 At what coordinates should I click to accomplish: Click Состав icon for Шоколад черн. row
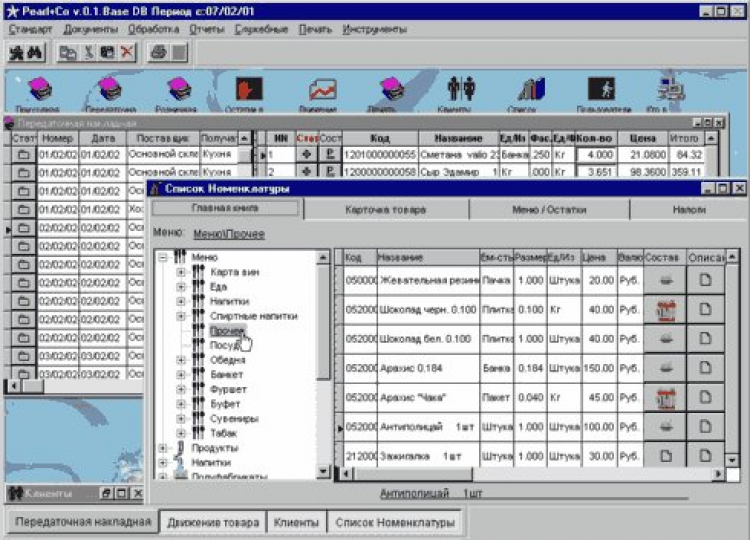tap(664, 310)
